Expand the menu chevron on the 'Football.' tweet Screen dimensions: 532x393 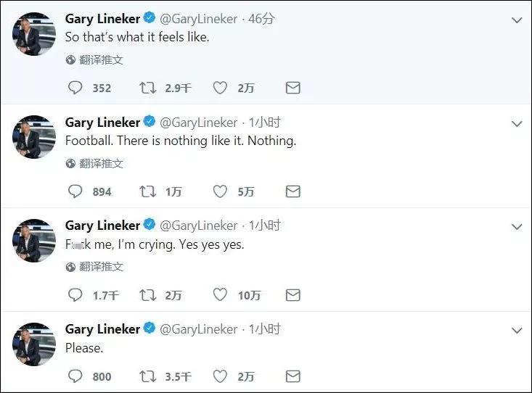[x=517, y=124]
